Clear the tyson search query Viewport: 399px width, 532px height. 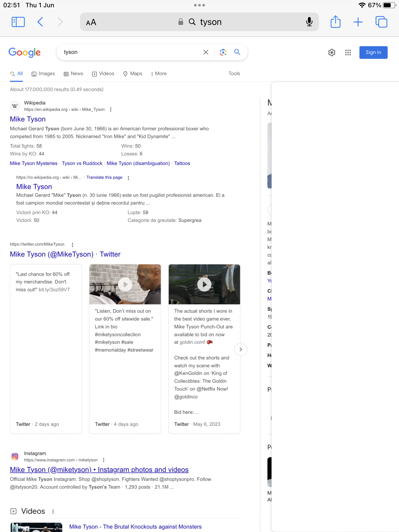tap(206, 52)
